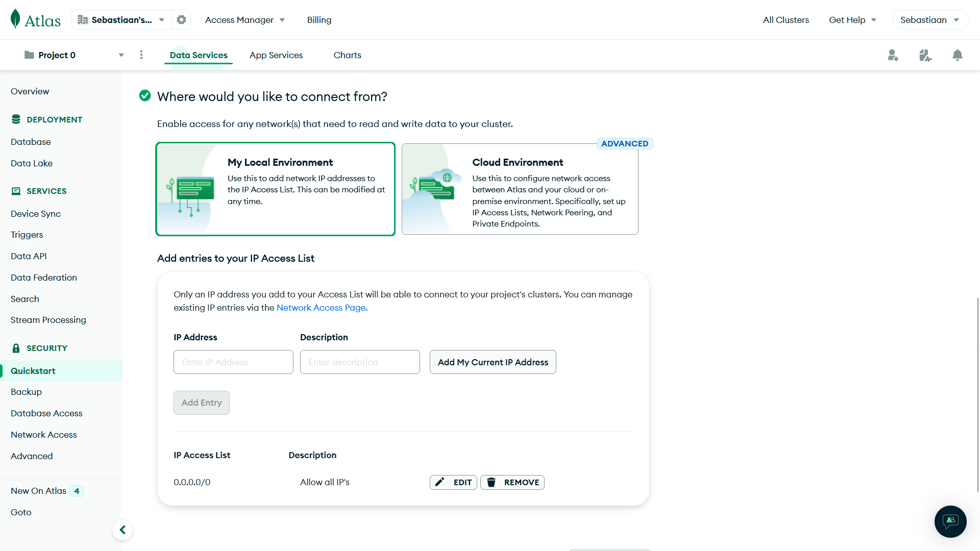
Task: Expand the Project 0 dropdown
Action: [121, 55]
